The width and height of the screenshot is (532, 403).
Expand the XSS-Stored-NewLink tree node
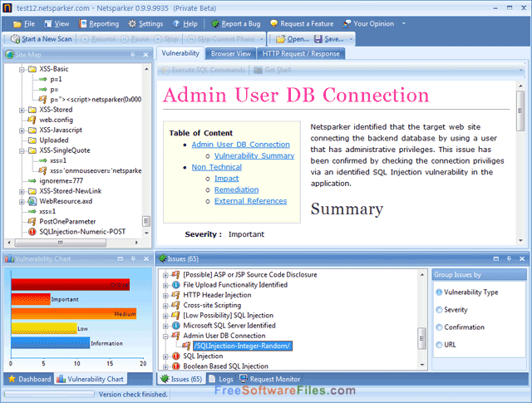pyautogui.click(x=22, y=192)
